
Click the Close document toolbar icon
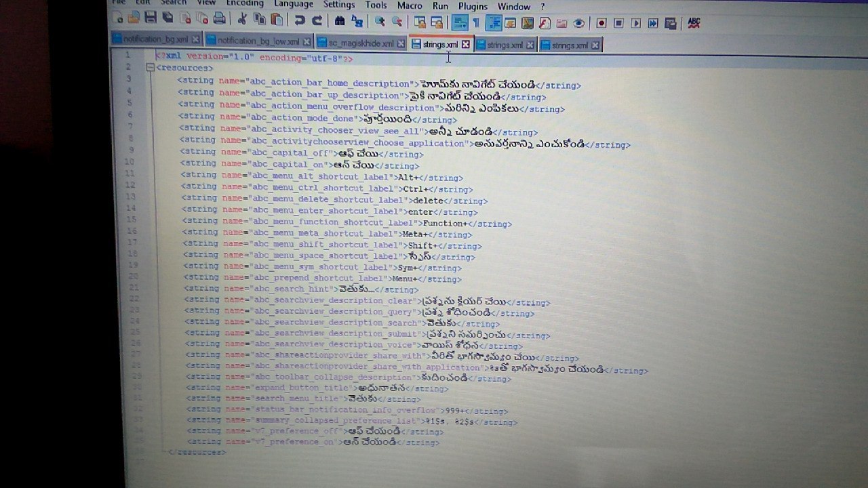(x=185, y=19)
